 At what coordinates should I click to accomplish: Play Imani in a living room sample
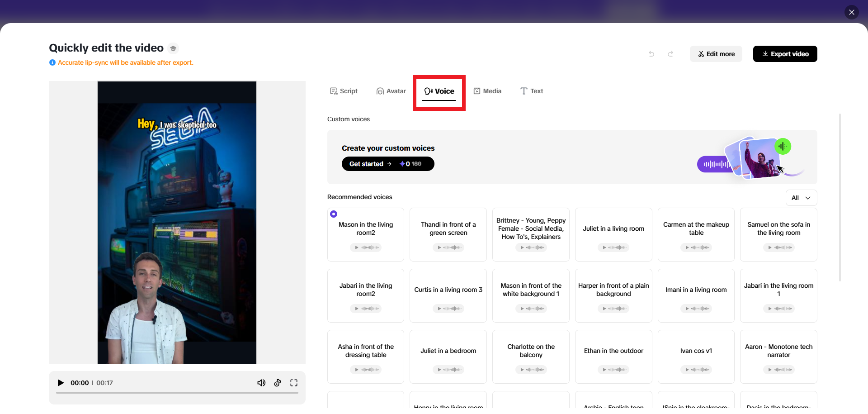(696, 309)
